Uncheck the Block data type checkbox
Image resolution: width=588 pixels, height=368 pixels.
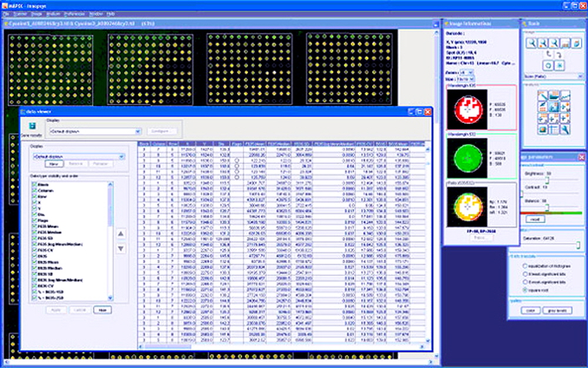tap(35, 185)
